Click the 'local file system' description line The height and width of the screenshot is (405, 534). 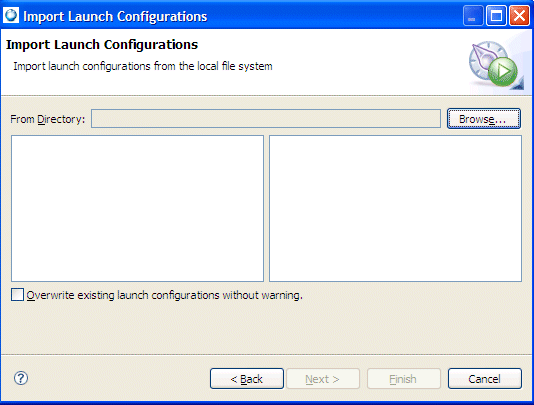coord(143,66)
